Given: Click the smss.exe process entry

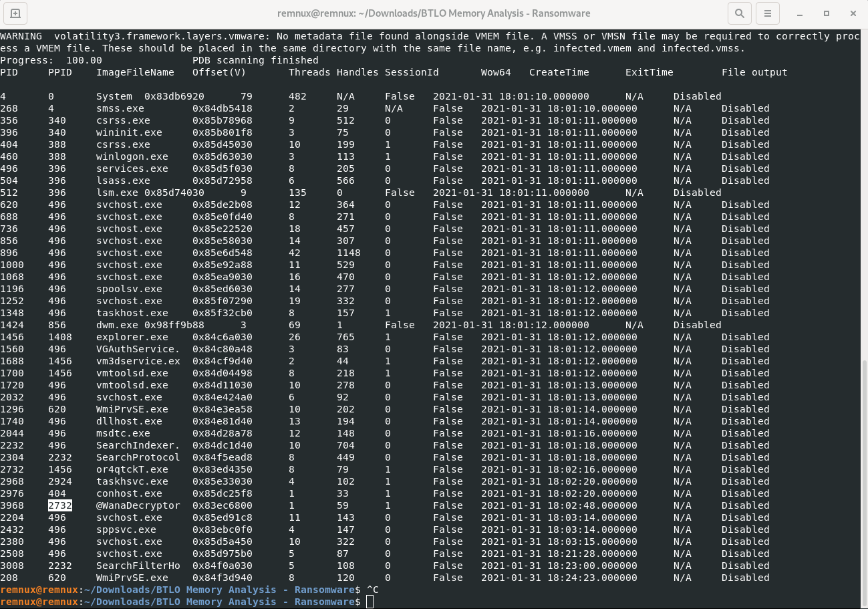Looking at the screenshot, I should [x=120, y=108].
